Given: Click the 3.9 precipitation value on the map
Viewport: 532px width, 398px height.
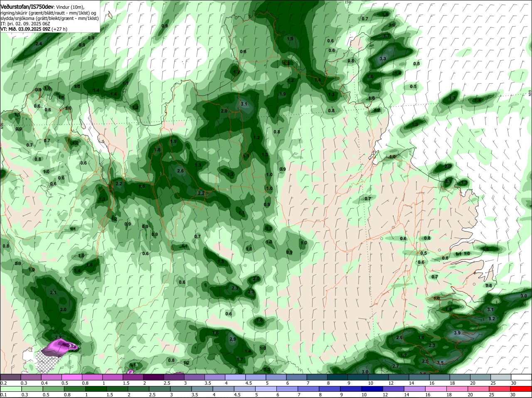Looking at the screenshot, I should click(x=457, y=333).
